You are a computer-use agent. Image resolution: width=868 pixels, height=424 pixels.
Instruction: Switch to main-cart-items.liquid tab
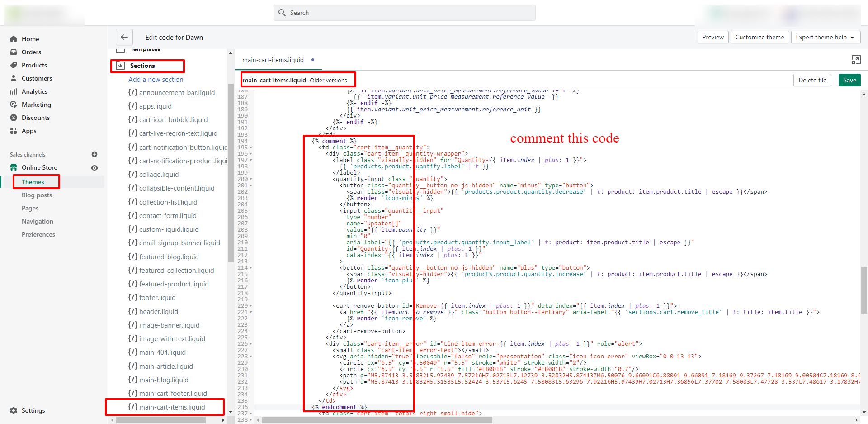click(x=273, y=60)
